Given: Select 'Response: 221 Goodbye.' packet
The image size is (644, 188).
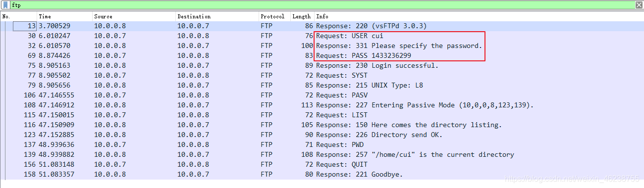Looking at the screenshot, I should click(322, 174).
